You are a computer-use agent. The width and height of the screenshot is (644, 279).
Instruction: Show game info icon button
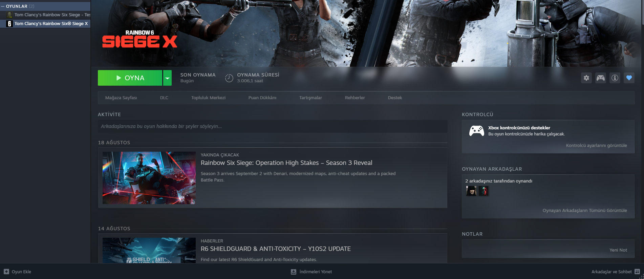615,78
